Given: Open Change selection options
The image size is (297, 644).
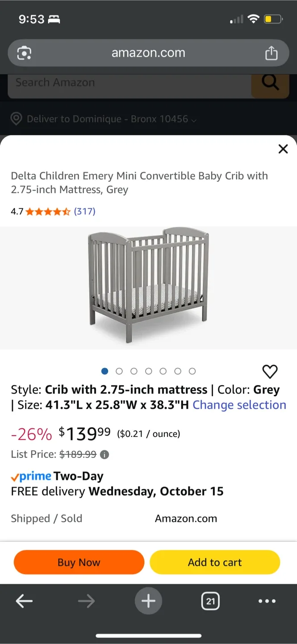Looking at the screenshot, I should click(x=239, y=405).
